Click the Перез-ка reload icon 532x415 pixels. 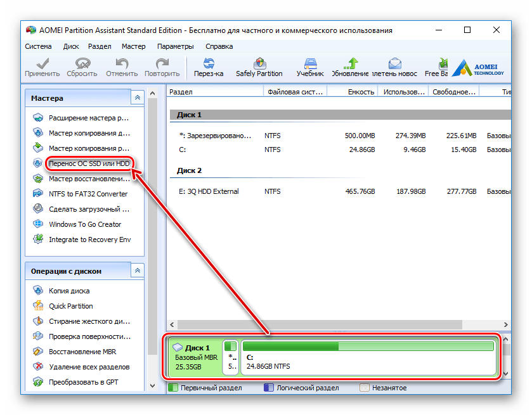point(209,63)
